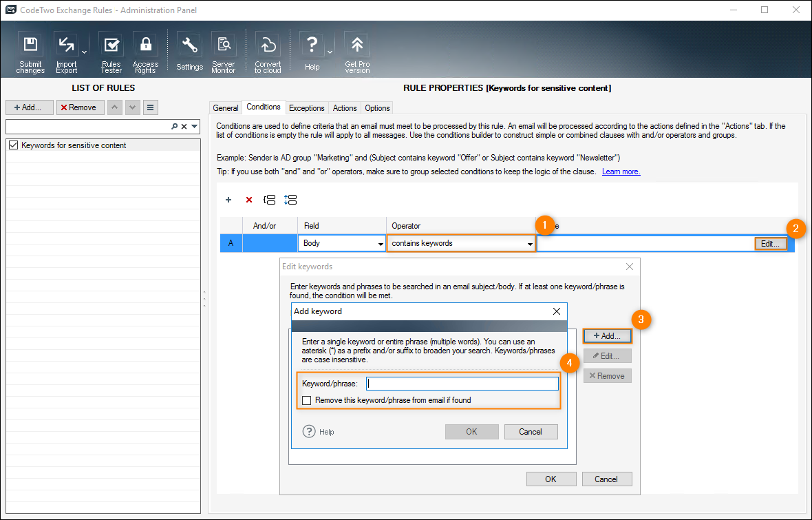Screen dimensions: 812x520
Task: Switch to the General tab
Action: coord(226,108)
